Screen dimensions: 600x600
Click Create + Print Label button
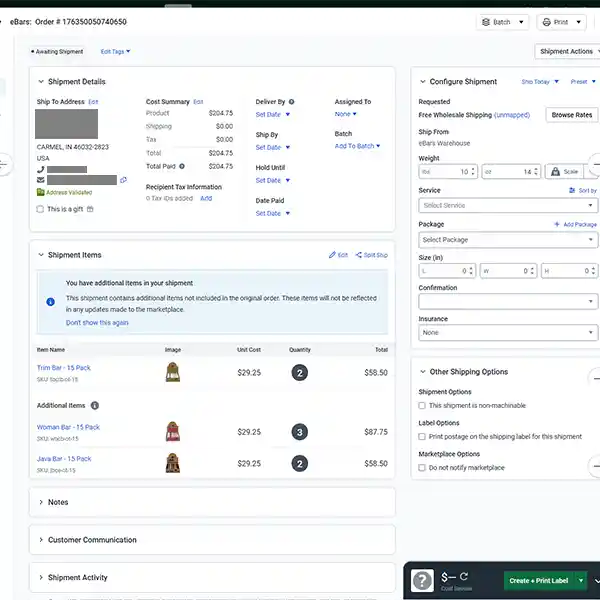[x=539, y=580]
